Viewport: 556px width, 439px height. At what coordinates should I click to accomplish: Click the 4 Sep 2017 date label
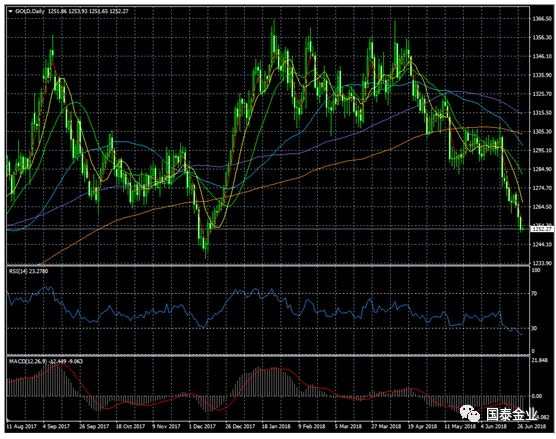click(56, 426)
